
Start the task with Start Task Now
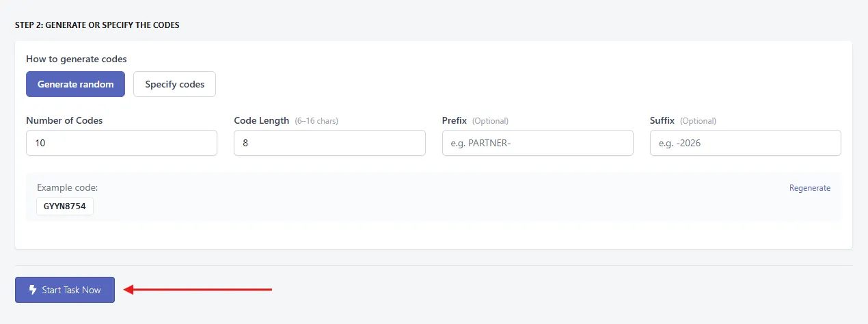click(x=65, y=290)
